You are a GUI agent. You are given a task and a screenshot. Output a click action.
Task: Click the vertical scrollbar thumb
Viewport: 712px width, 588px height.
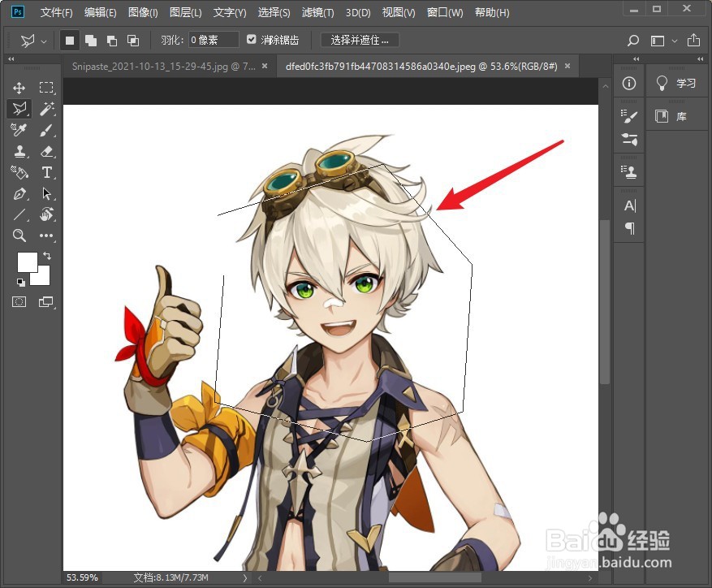coord(604,302)
